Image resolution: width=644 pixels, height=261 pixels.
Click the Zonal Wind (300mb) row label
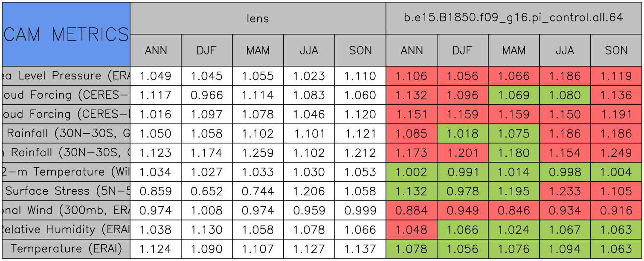tap(66, 210)
